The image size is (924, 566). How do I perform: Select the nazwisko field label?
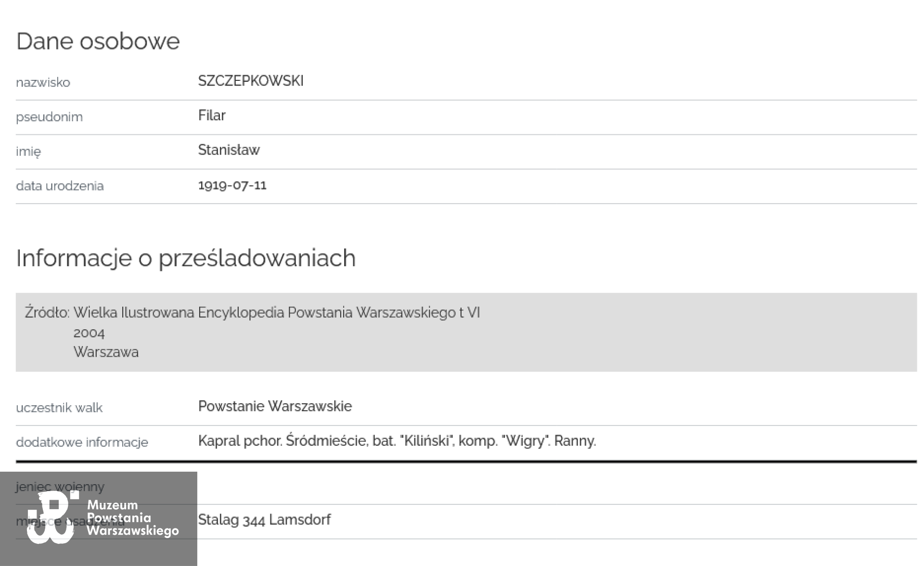pyautogui.click(x=43, y=82)
